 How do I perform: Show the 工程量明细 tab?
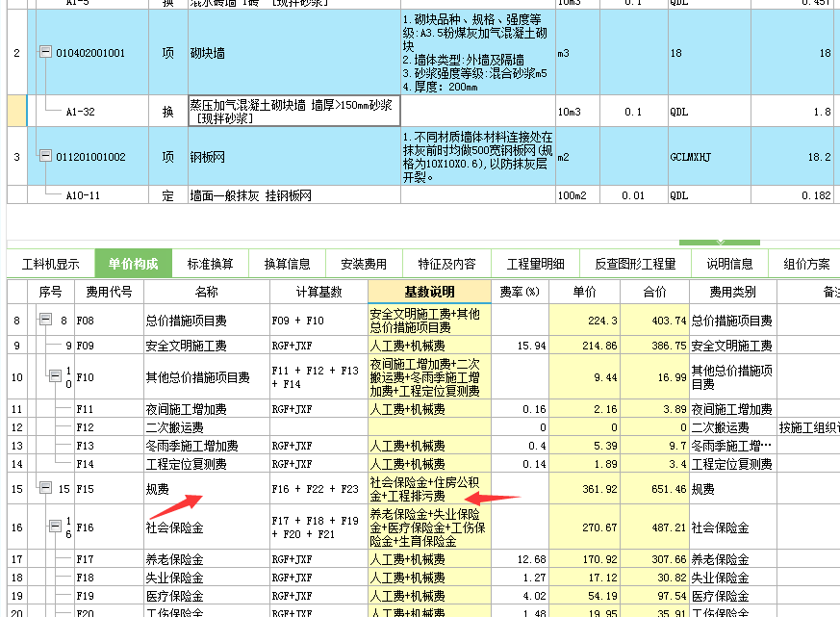point(535,264)
